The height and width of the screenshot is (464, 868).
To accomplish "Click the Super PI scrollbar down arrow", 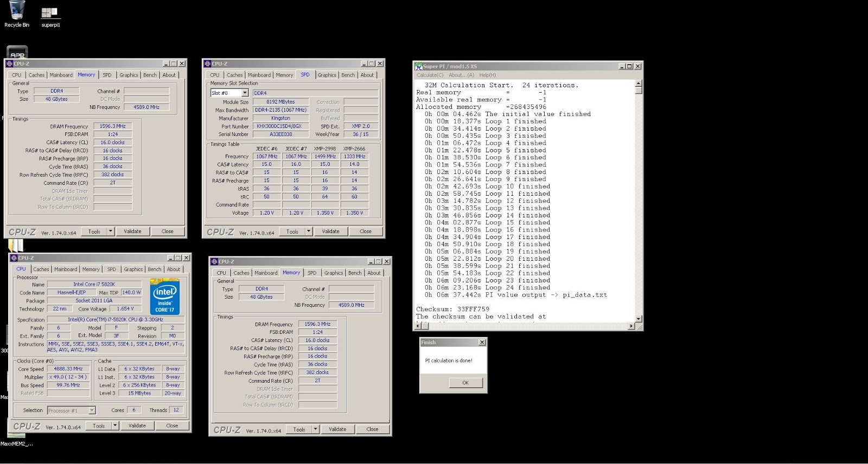I will click(639, 319).
